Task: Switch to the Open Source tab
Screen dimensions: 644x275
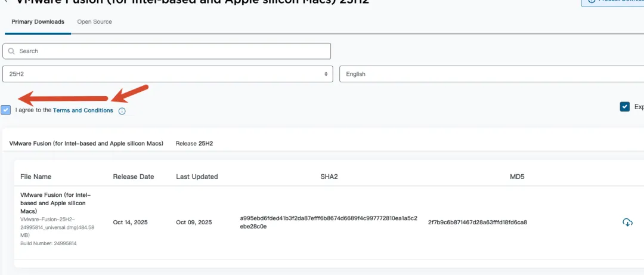Action: click(x=94, y=22)
